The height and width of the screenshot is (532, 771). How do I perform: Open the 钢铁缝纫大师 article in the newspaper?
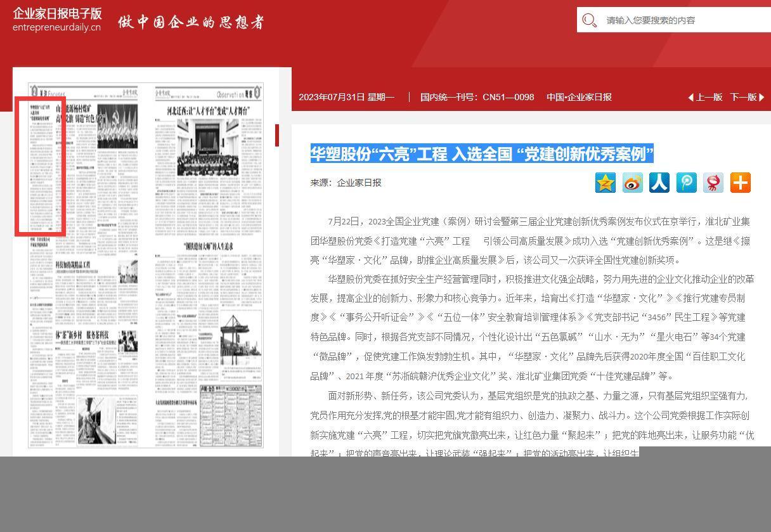(208, 247)
